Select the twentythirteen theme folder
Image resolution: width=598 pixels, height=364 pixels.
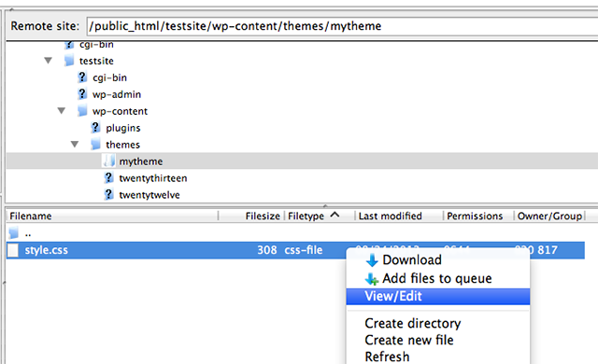pos(153,178)
